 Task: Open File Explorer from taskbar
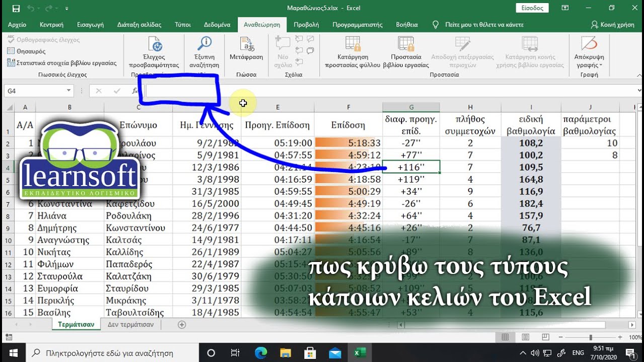(285, 353)
